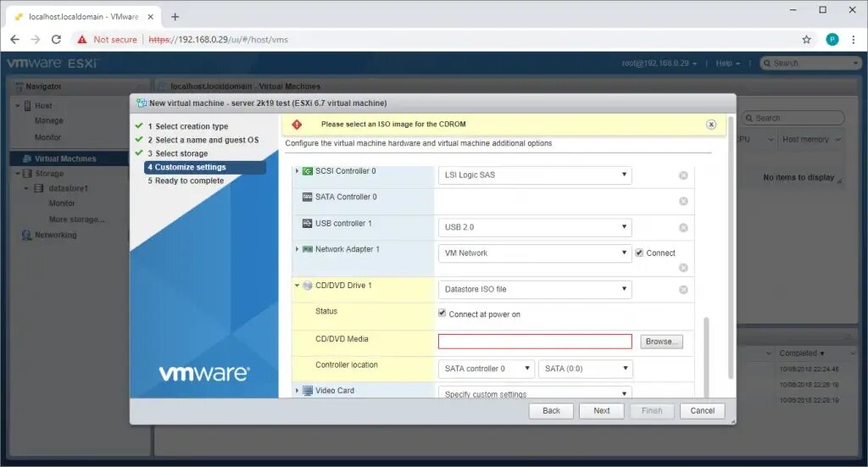Select datastore1 in Navigator
868x467 pixels.
[68, 189]
